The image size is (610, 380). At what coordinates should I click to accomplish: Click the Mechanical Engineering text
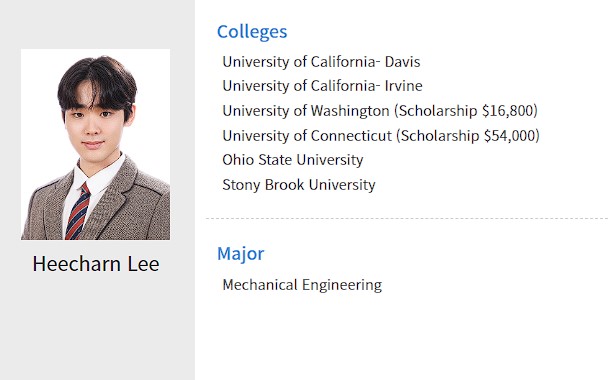click(x=302, y=285)
